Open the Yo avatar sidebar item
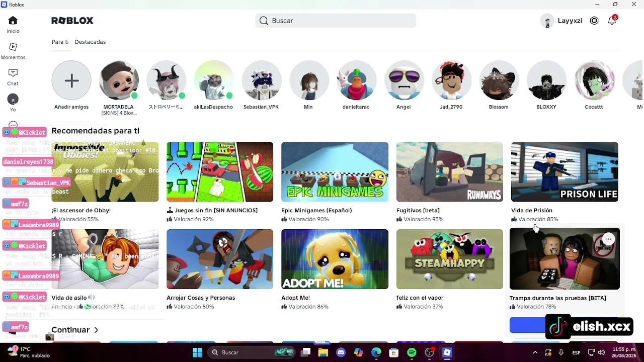The image size is (644, 362). pyautogui.click(x=13, y=103)
